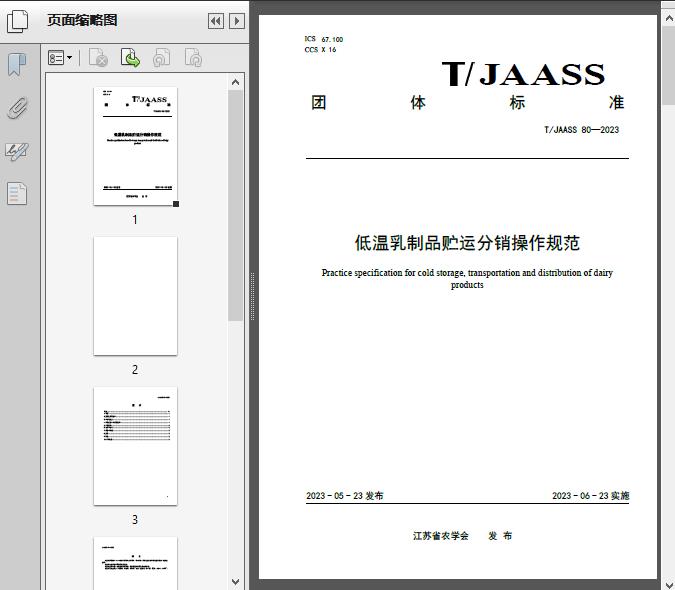This screenshot has width=675, height=590.
Task: Click the document scrollbar up arrow
Action: click(x=669, y=18)
